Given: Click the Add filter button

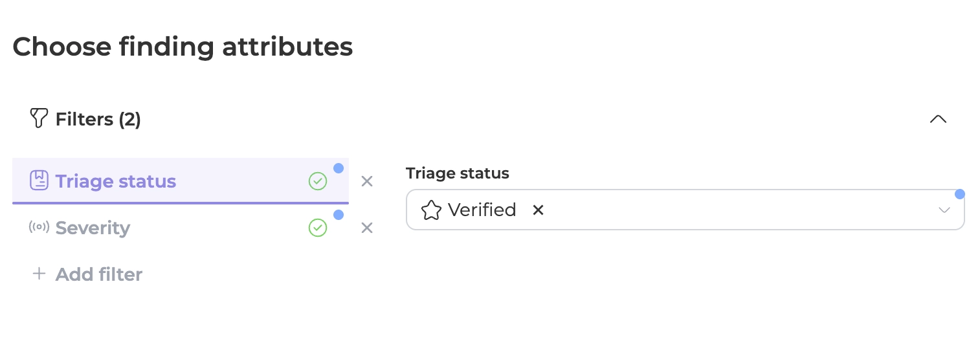Looking at the screenshot, I should click(x=98, y=274).
